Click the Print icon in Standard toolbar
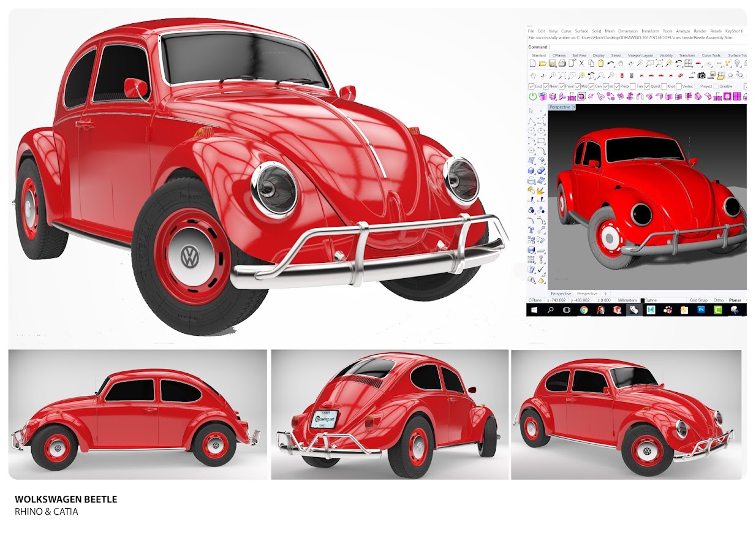The width and height of the screenshot is (756, 535). 562,63
